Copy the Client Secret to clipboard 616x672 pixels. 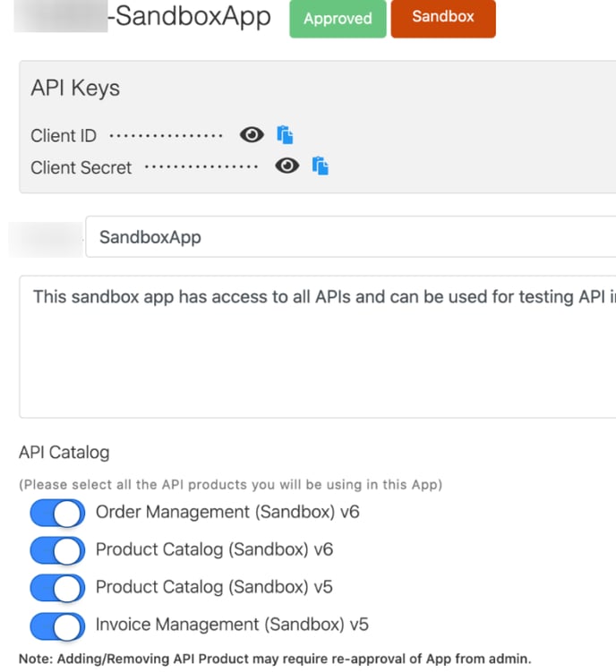pos(321,166)
